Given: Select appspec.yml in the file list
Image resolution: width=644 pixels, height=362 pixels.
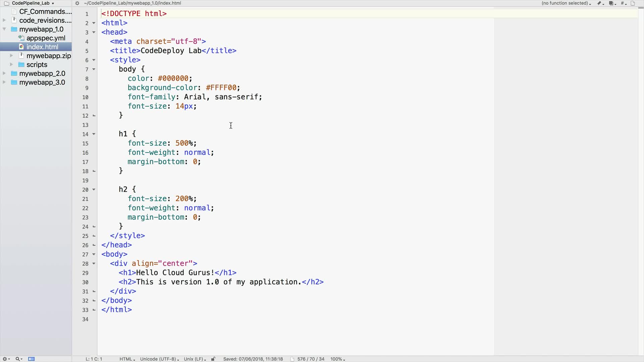Looking at the screenshot, I should [x=46, y=38].
